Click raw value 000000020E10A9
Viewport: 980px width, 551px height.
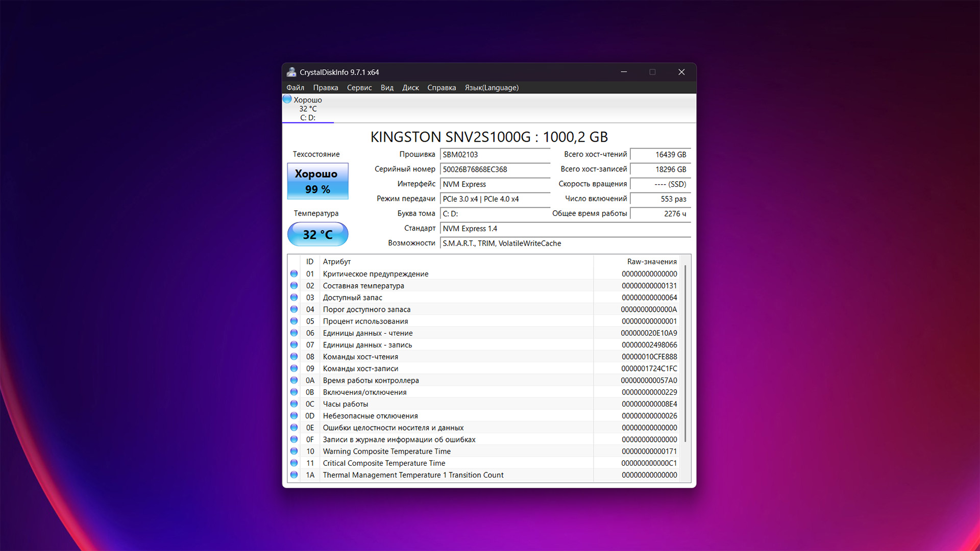pos(649,333)
